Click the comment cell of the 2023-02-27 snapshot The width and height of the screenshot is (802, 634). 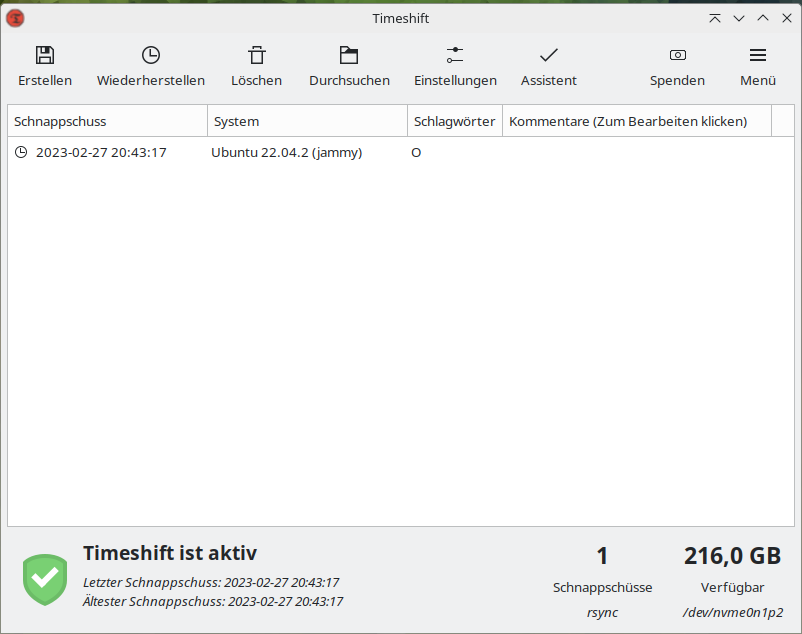tap(637, 152)
